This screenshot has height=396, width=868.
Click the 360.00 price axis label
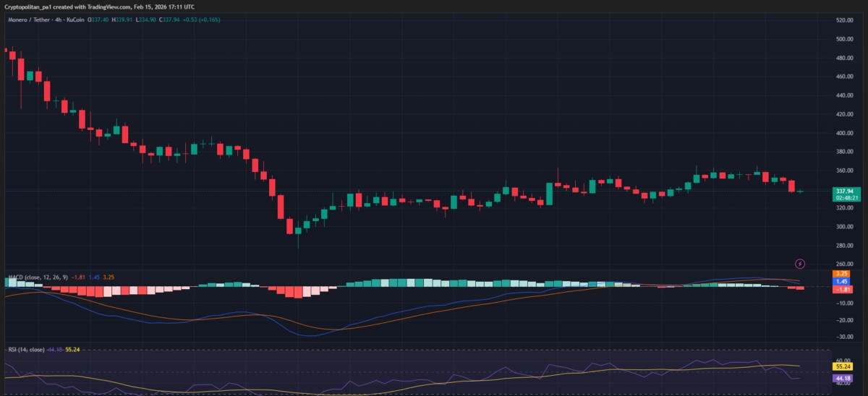click(x=844, y=171)
